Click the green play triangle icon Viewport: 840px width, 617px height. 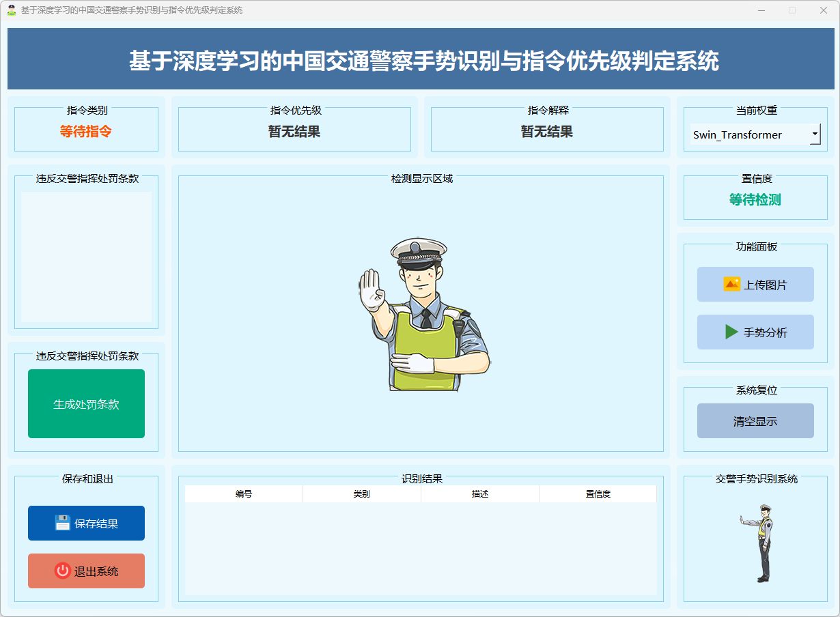731,332
